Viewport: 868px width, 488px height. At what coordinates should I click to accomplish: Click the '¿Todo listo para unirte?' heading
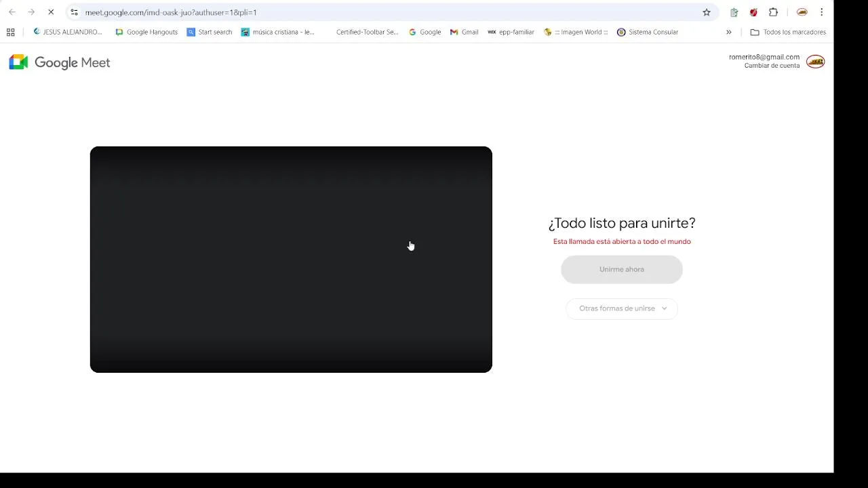pyautogui.click(x=622, y=223)
